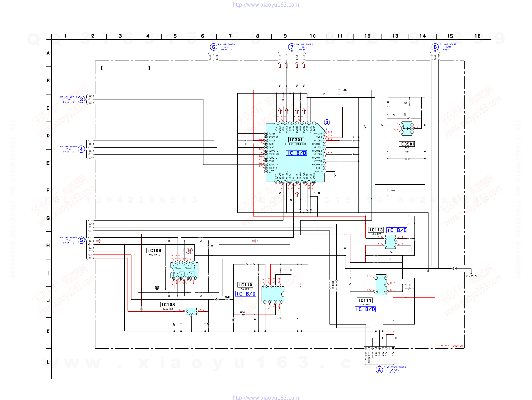Select the NSPMUTE pin label

(273, 151)
